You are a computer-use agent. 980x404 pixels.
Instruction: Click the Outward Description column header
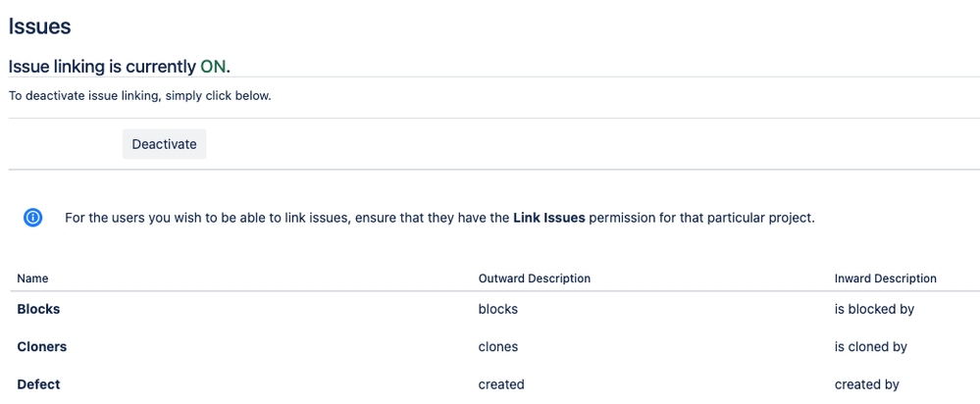(535, 278)
